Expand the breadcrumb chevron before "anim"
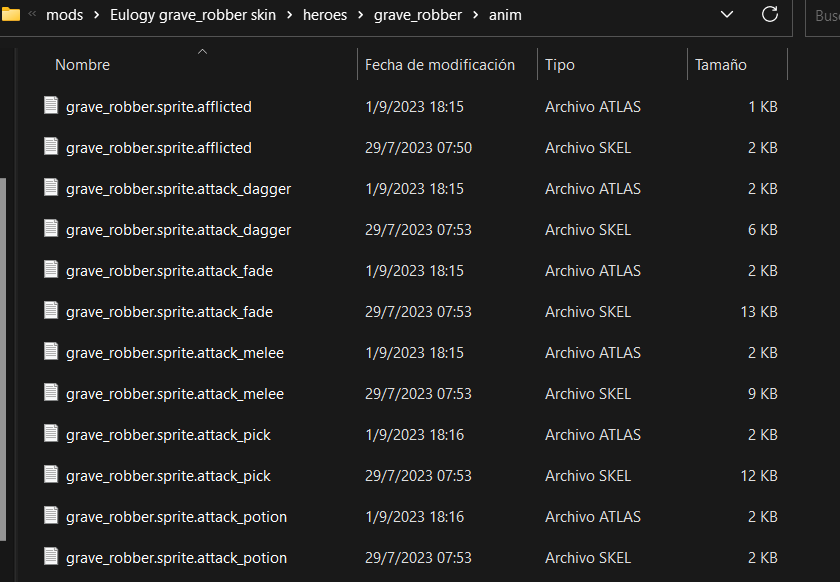 (x=475, y=15)
